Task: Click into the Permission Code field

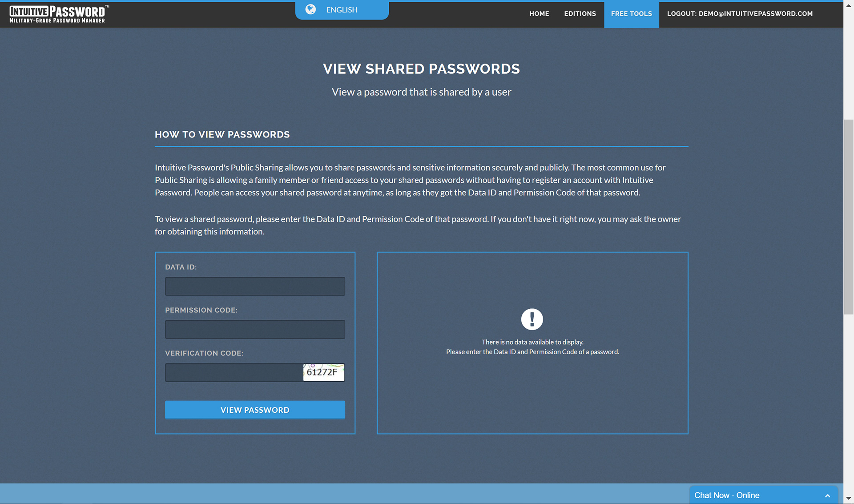Action: (x=255, y=329)
